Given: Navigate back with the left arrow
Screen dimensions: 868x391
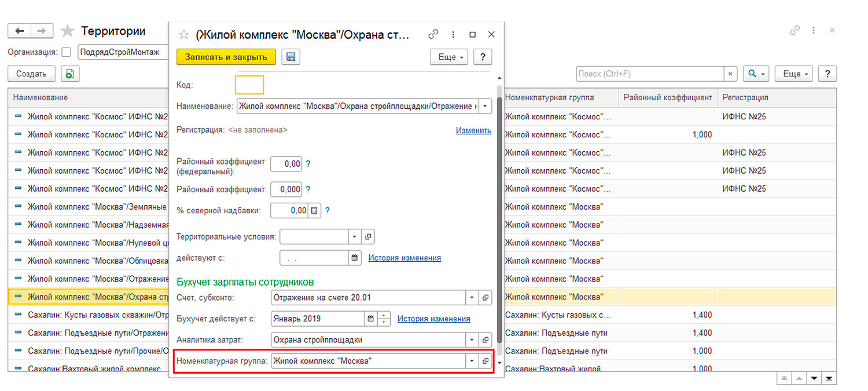Looking at the screenshot, I should tap(20, 31).
